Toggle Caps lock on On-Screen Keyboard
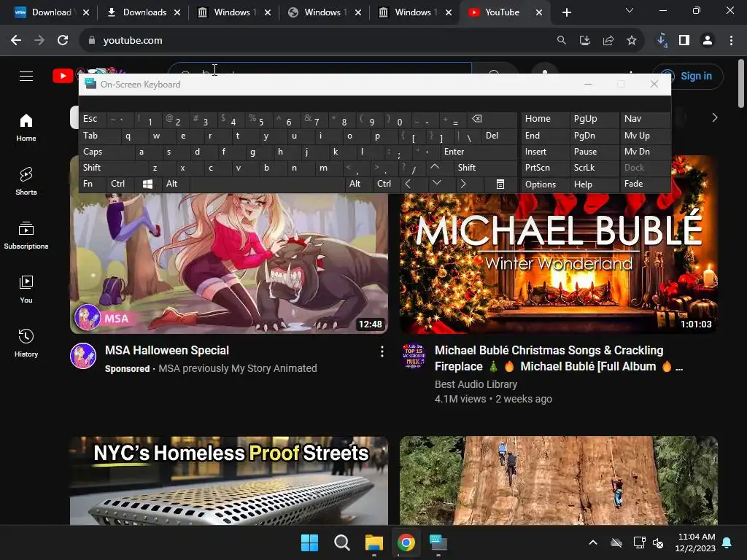The height and width of the screenshot is (560, 747). tap(106, 152)
